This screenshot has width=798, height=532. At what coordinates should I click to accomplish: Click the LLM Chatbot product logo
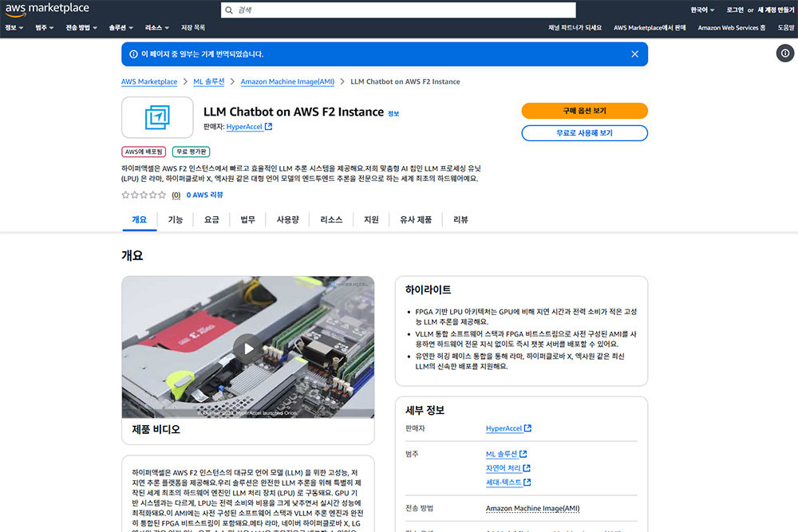(x=157, y=117)
